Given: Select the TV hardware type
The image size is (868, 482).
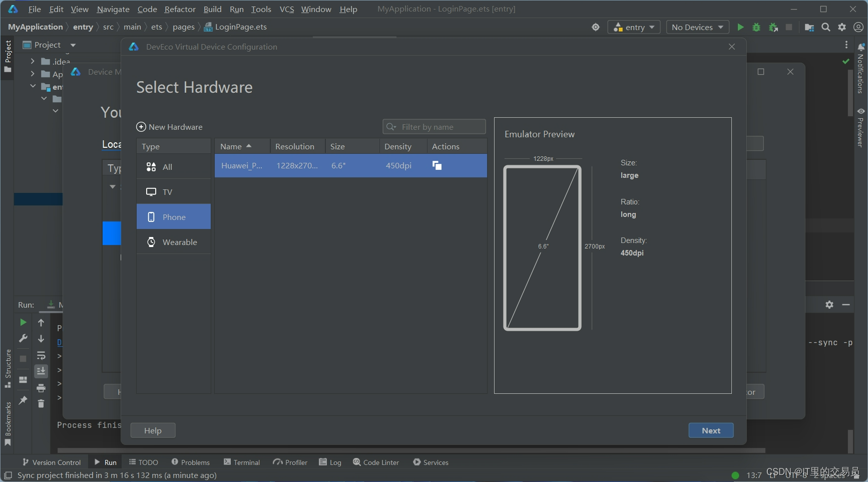Looking at the screenshot, I should click(x=174, y=192).
